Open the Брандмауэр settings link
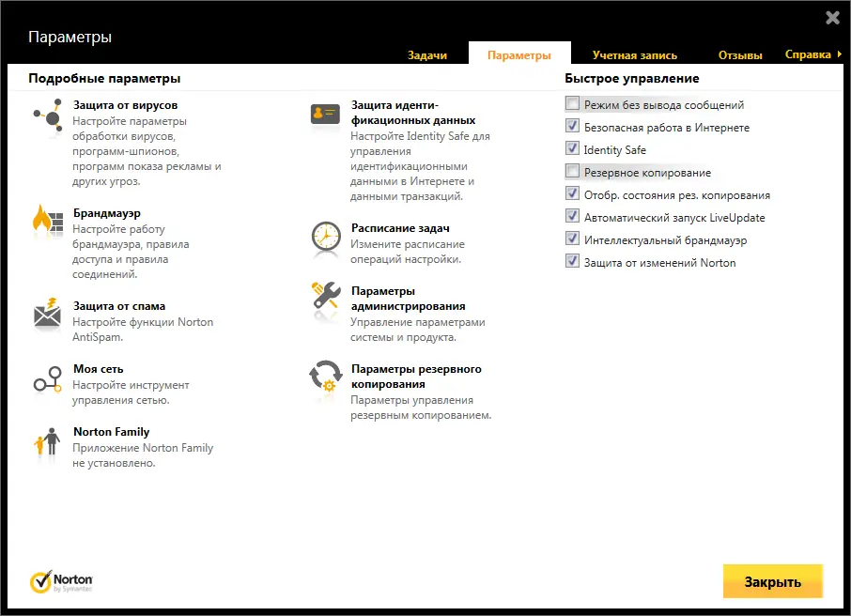 (x=107, y=213)
